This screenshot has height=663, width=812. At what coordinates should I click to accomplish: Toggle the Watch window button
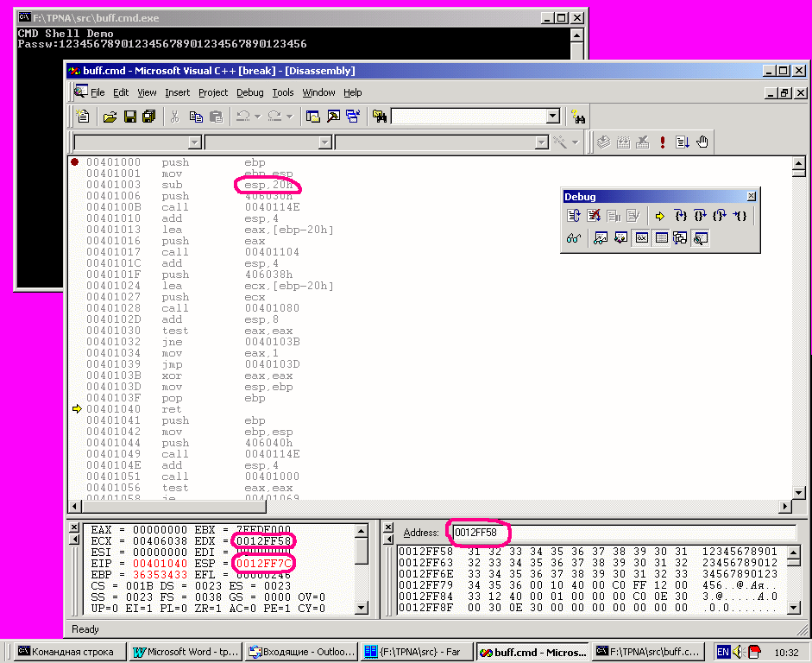click(x=601, y=238)
